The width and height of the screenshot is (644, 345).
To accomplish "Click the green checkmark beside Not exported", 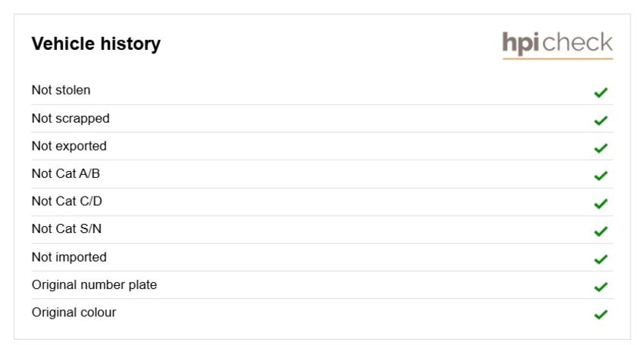I will point(601,148).
